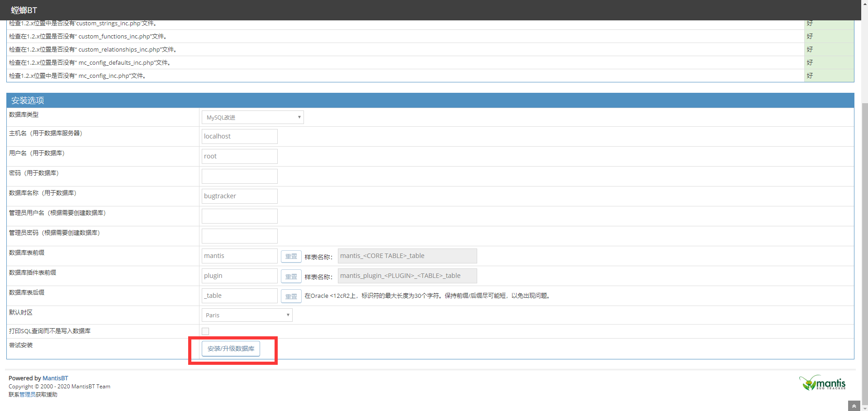
Task: Click the localhost hostname input field
Action: 239,136
